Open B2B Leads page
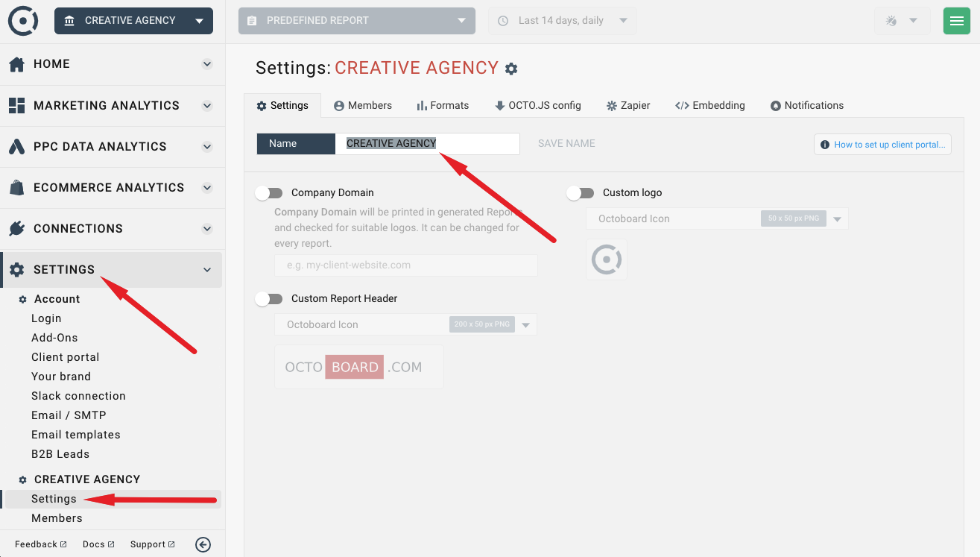The image size is (980, 557). (60, 454)
